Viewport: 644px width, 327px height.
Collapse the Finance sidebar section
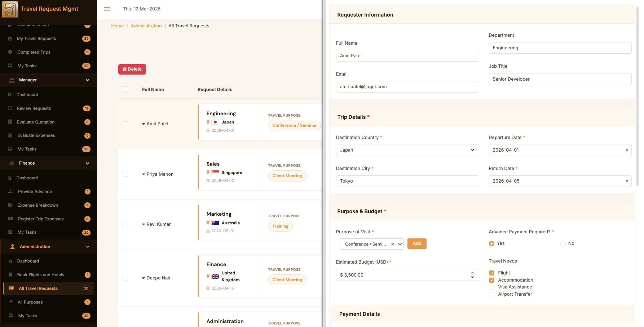87,163
